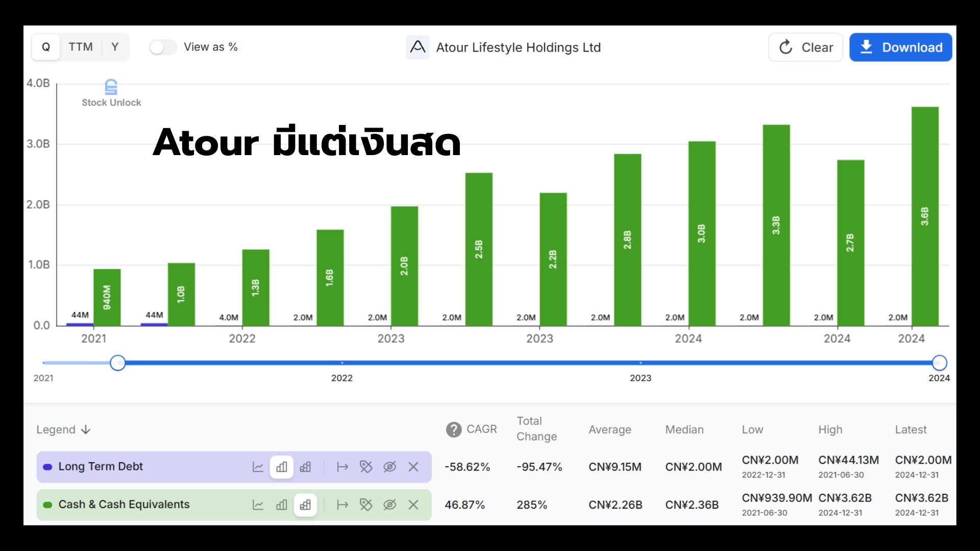This screenshot has width=980, height=551.
Task: Hide the Long Term Debt series
Action: click(389, 467)
